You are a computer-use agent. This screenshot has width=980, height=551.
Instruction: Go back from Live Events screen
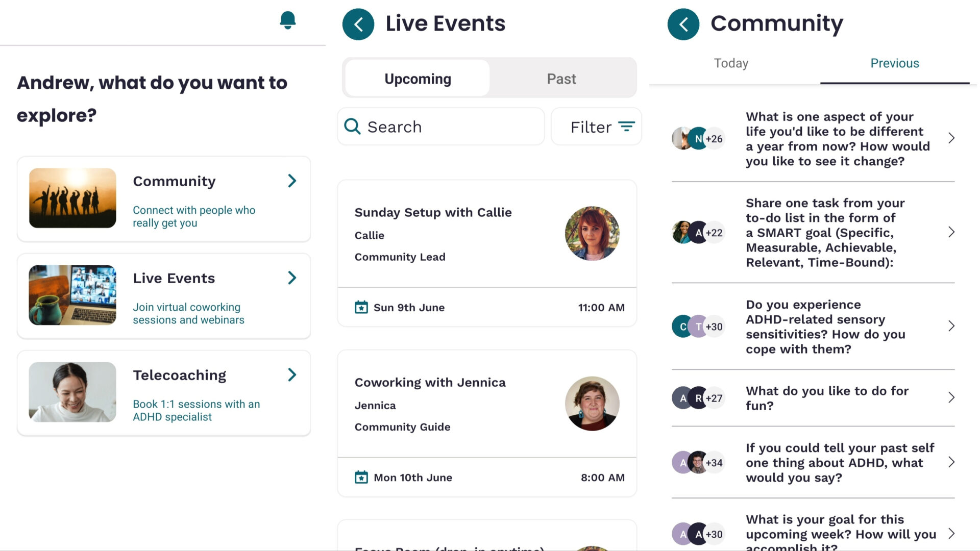pos(358,24)
